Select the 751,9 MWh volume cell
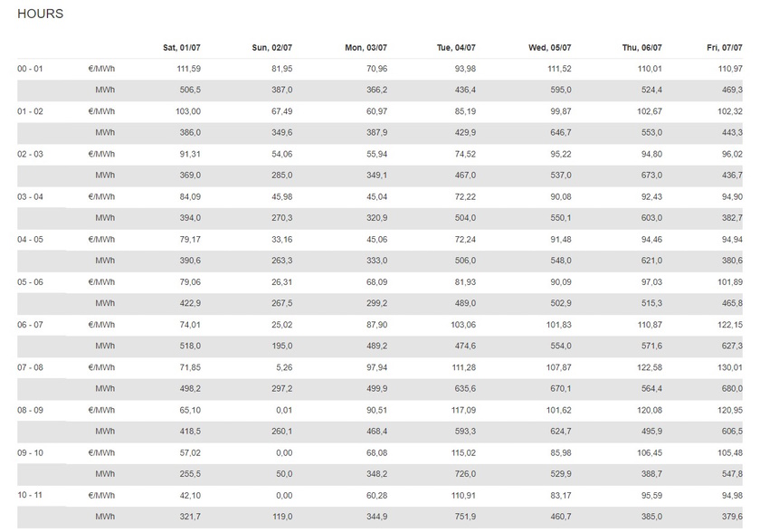 click(463, 516)
